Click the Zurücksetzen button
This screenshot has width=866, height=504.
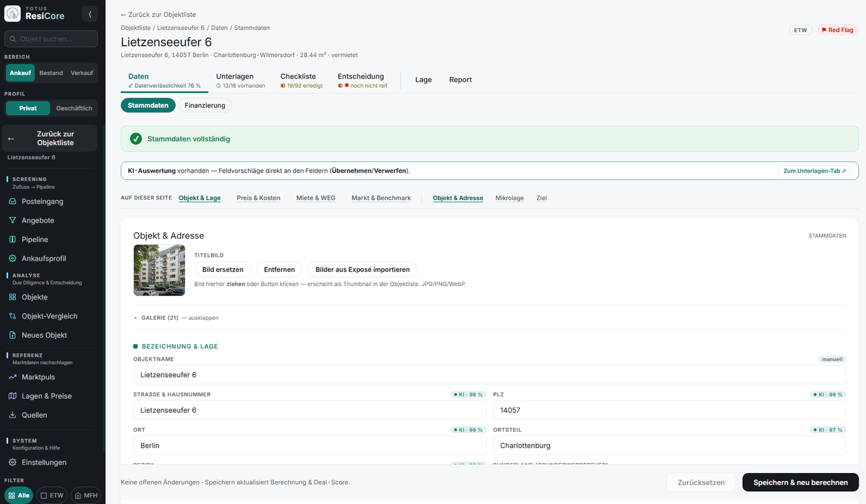pos(701,482)
